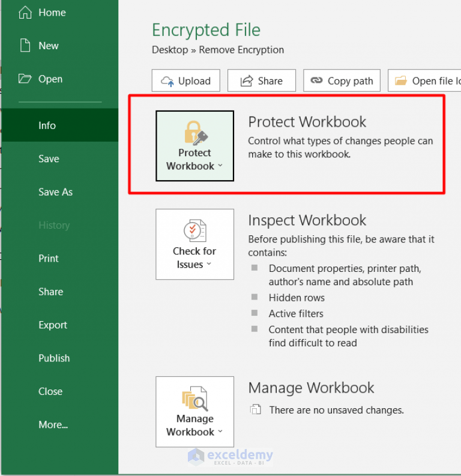
Task: Select New in the backstage menu
Action: [60, 46]
